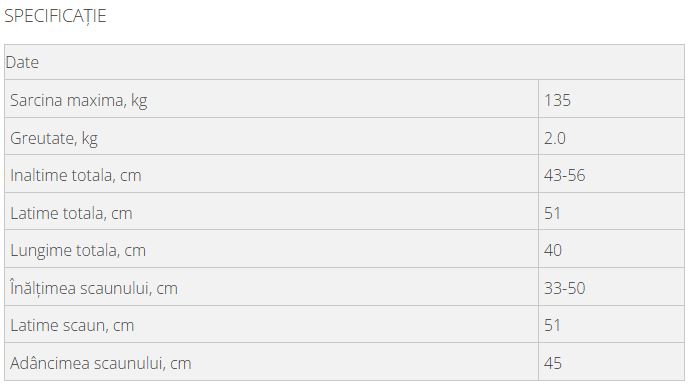Click the Înălțimea scaunului, cm label
Screen dimensions: 690x388
coord(94,288)
